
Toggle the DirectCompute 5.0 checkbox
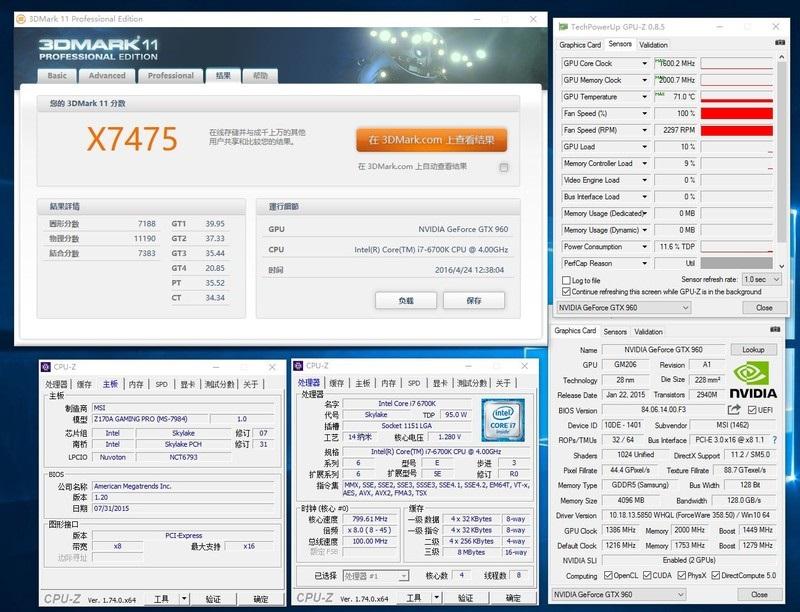pos(716,575)
